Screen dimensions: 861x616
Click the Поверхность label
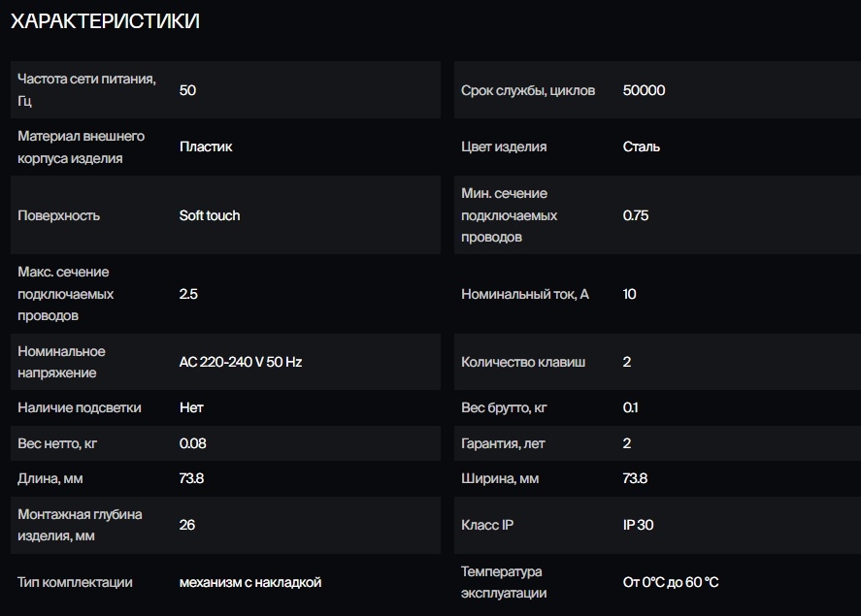point(58,215)
